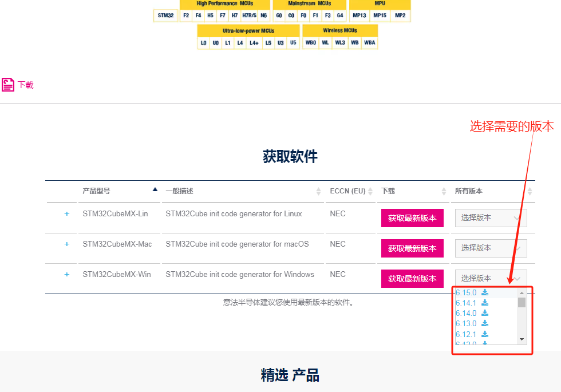Click the 精选 产品 heading

(x=290, y=375)
